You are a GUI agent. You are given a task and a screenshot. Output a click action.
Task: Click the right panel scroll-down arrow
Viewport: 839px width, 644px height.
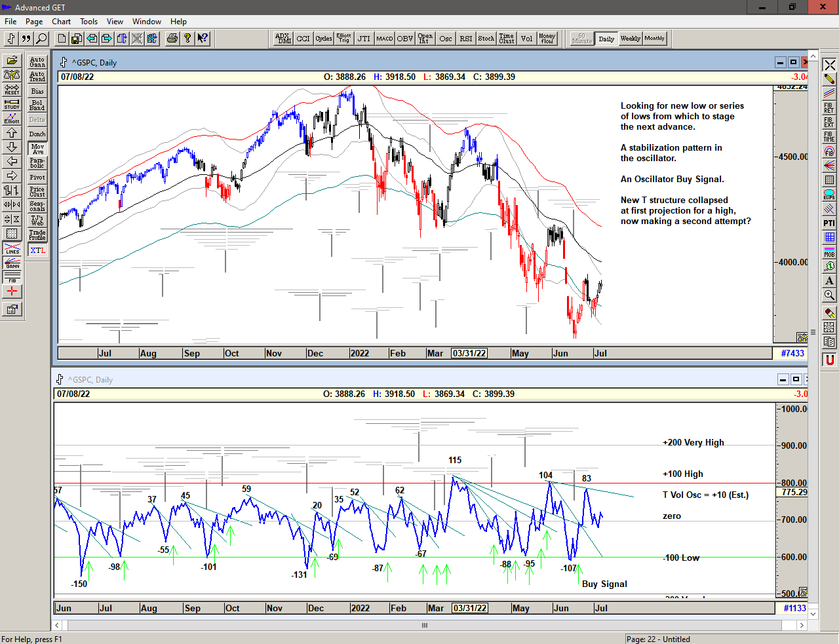click(x=813, y=614)
